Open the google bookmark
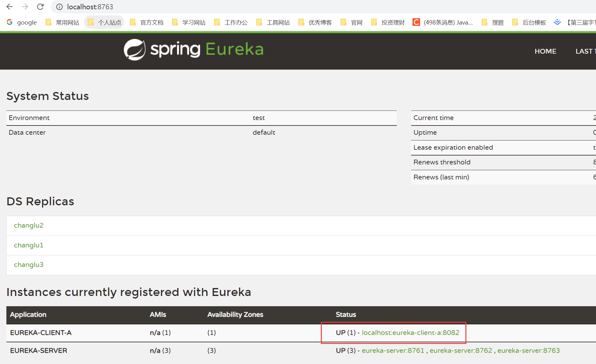Screen dimensions: 596x364 (x=22, y=22)
